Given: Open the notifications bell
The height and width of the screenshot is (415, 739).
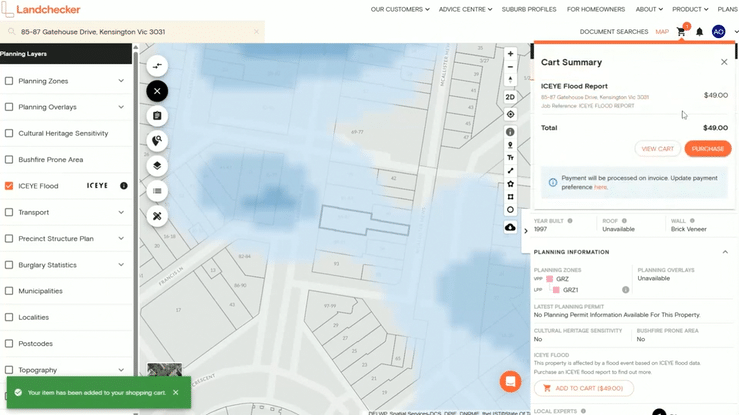Looking at the screenshot, I should (699, 32).
